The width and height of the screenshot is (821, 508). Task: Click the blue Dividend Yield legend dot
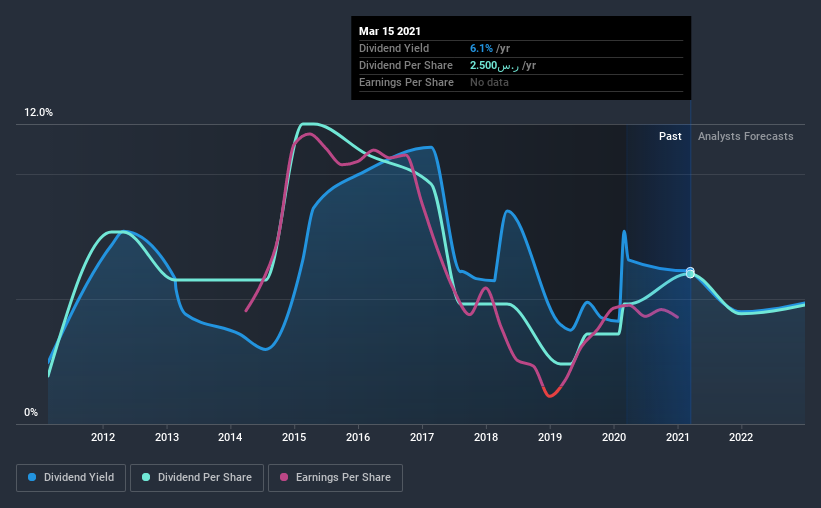32,477
